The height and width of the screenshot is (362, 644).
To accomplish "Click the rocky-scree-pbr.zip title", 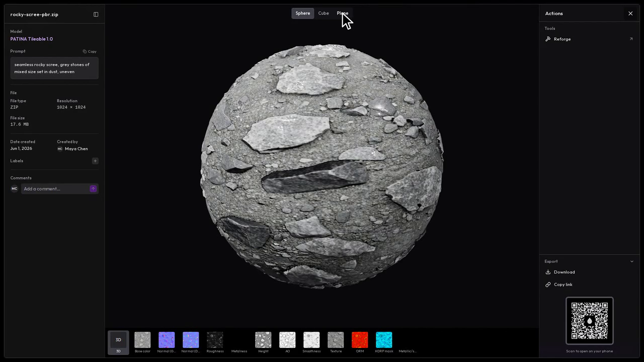I will (34, 14).
